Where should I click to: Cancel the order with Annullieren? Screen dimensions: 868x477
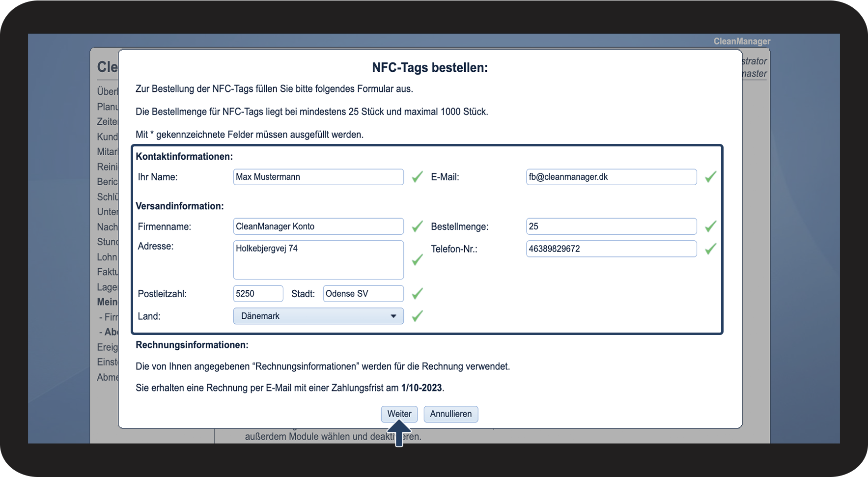click(x=451, y=414)
